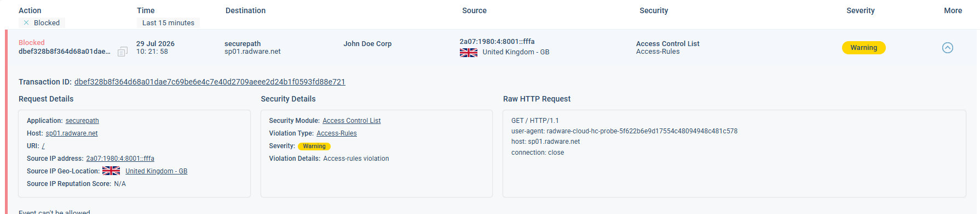Open United Kingdom - GB geo-location link

156,171
